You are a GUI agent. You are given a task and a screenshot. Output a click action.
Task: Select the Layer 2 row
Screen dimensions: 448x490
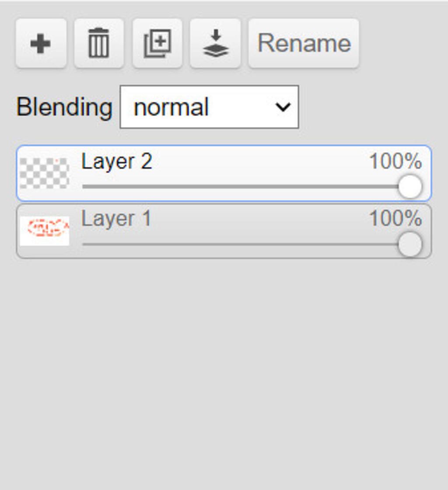pyautogui.click(x=224, y=174)
